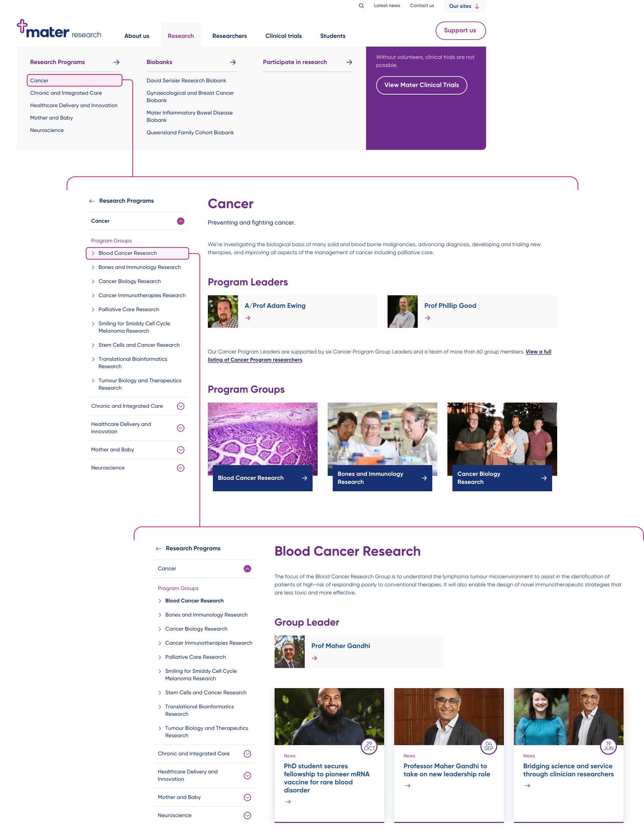Click the purple expand icon next to Cancer item

tap(181, 221)
